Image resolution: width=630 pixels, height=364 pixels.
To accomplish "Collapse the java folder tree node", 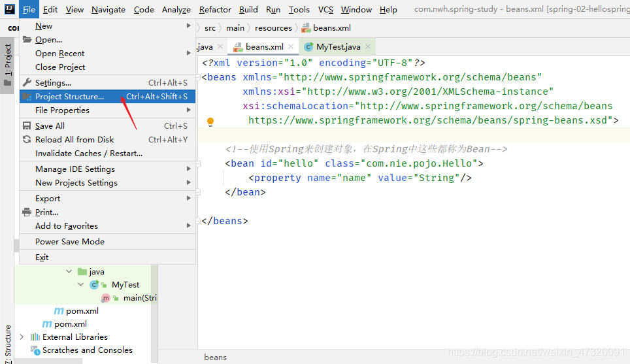I will coord(69,272).
